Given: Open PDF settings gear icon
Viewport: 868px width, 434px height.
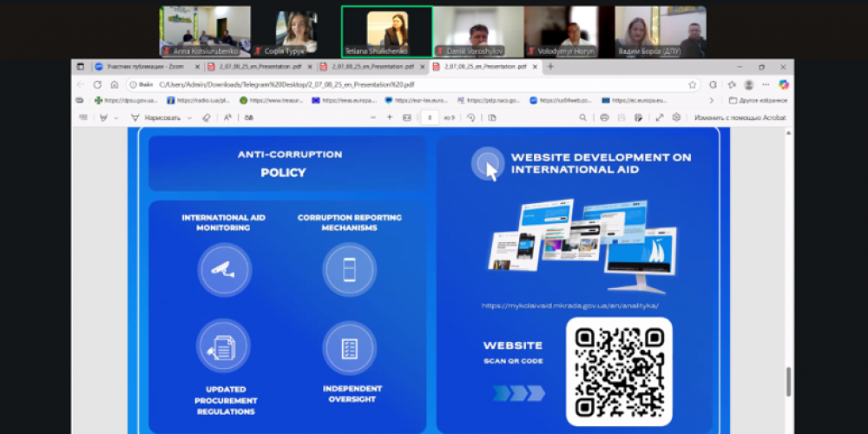Looking at the screenshot, I should pos(676,117).
